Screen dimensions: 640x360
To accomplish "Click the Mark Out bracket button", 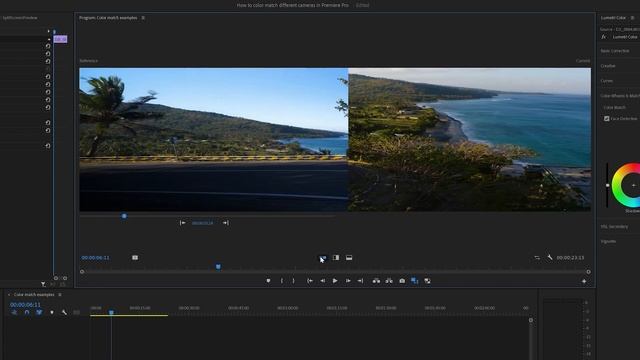I will [293, 281].
